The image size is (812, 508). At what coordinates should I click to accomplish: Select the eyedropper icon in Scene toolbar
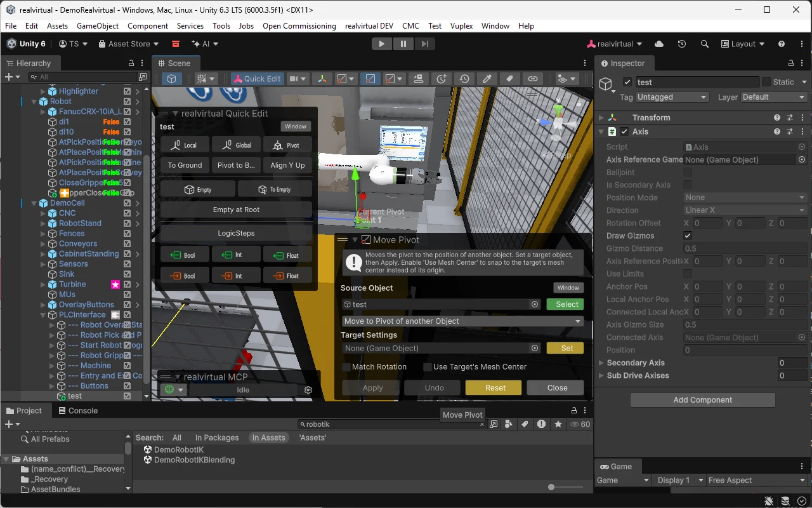pyautogui.click(x=487, y=79)
